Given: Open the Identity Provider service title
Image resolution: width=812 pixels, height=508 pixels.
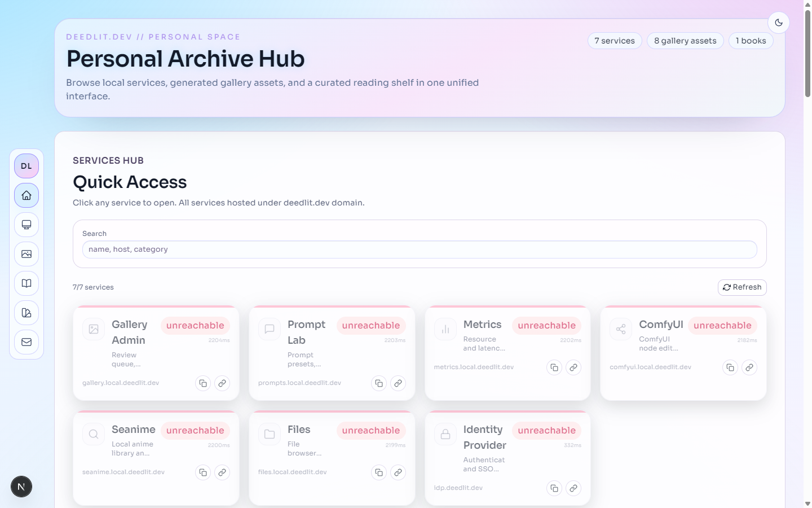Looking at the screenshot, I should coord(485,437).
